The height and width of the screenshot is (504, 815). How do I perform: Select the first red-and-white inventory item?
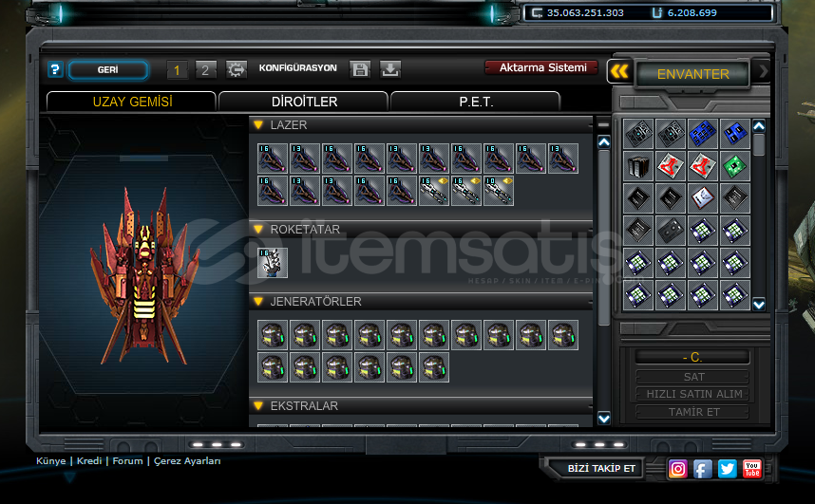671,166
